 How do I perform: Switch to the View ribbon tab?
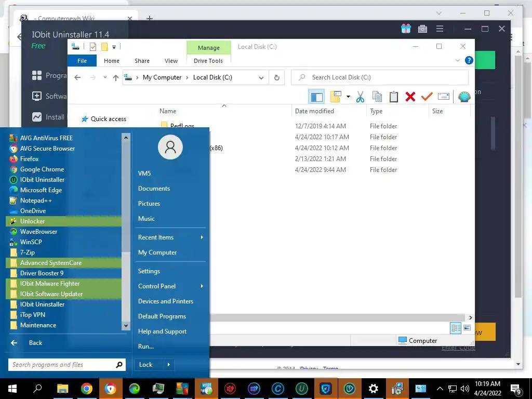[x=171, y=61]
